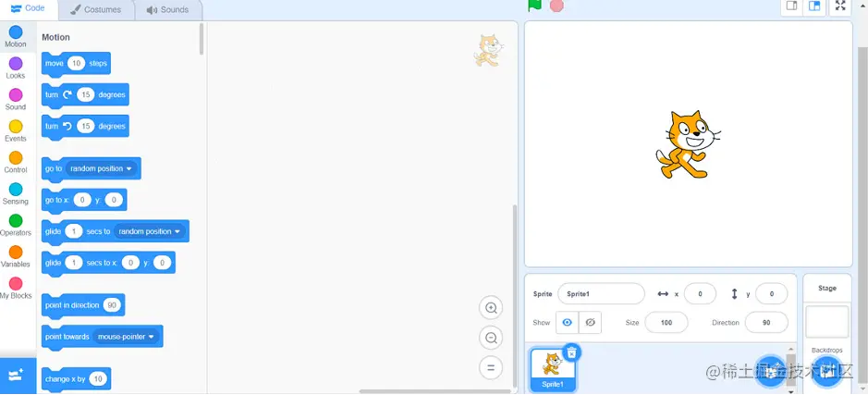
Task: Zoom in the code workspace
Action: click(491, 308)
